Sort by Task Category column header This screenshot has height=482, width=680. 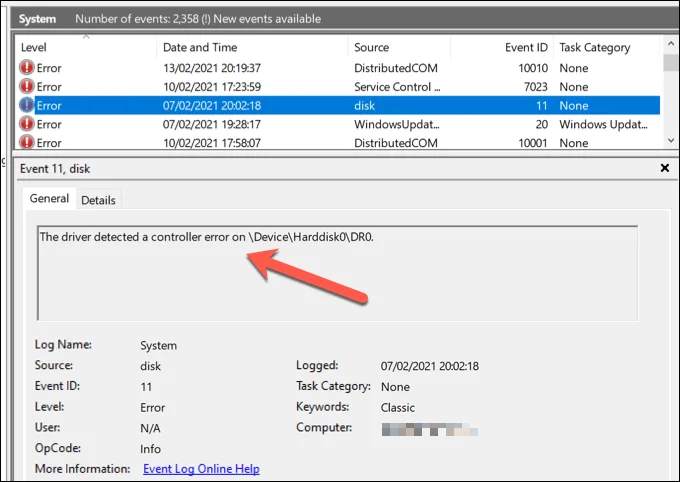[594, 47]
